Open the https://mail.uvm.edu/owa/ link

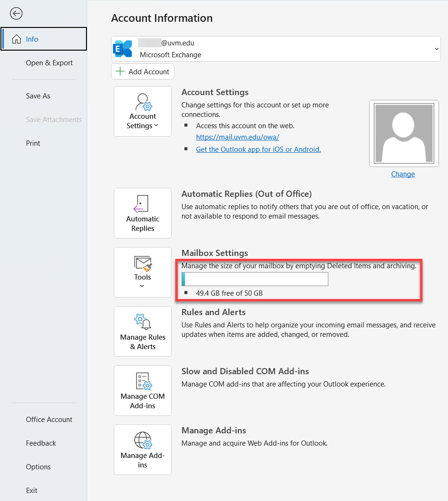(237, 137)
